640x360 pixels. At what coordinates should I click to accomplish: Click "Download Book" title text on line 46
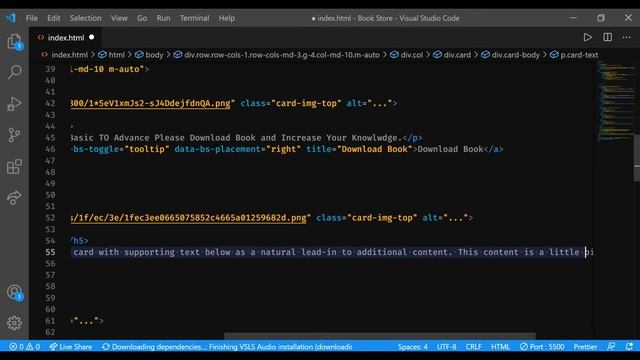374,149
